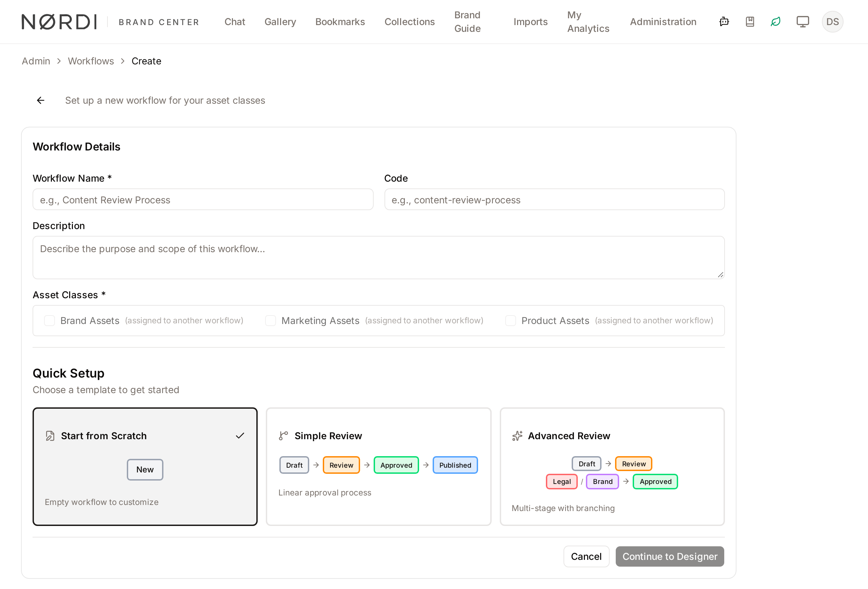Click the Workflows breadcrumb link
This screenshot has height=589, width=868.
pos(91,61)
